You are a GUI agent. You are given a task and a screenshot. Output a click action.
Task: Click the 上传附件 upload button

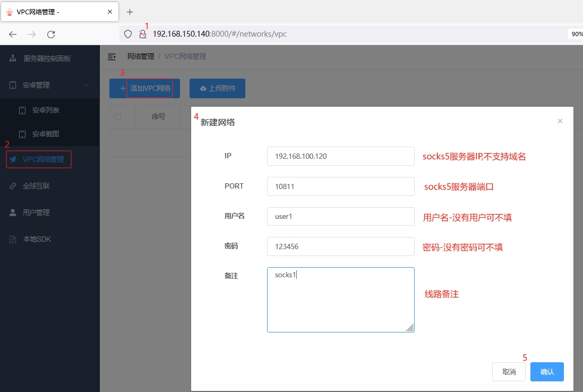(x=217, y=89)
